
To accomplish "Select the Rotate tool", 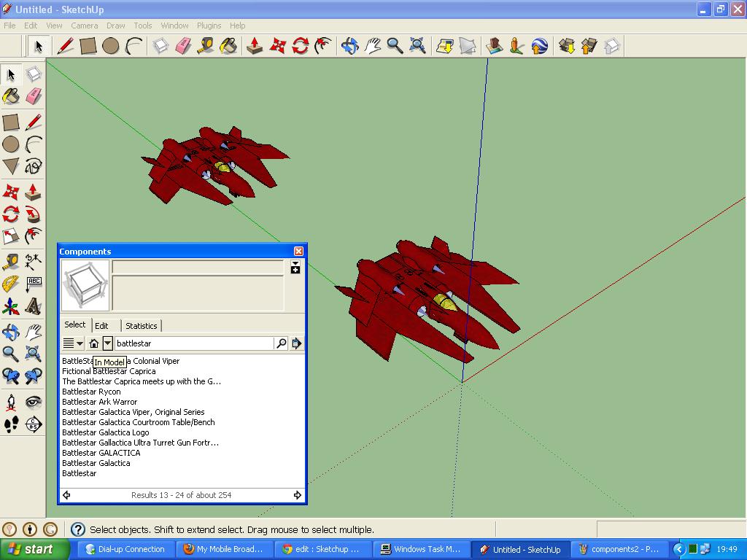I will pos(11,213).
